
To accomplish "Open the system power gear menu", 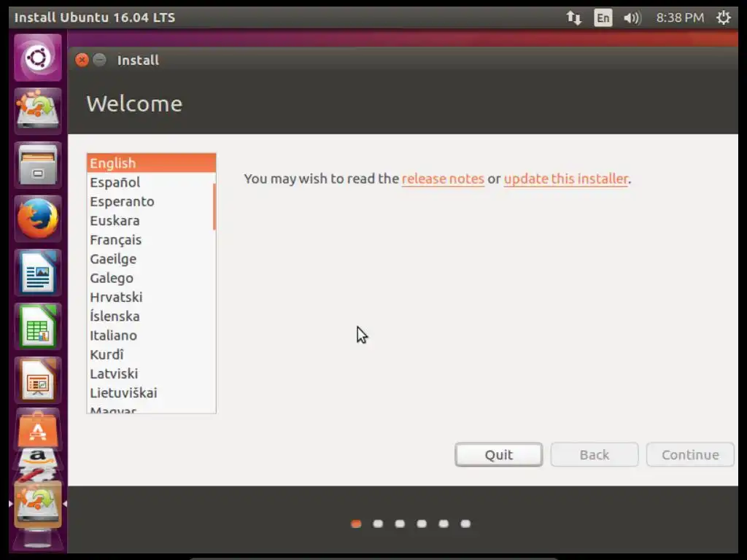I will tap(723, 18).
